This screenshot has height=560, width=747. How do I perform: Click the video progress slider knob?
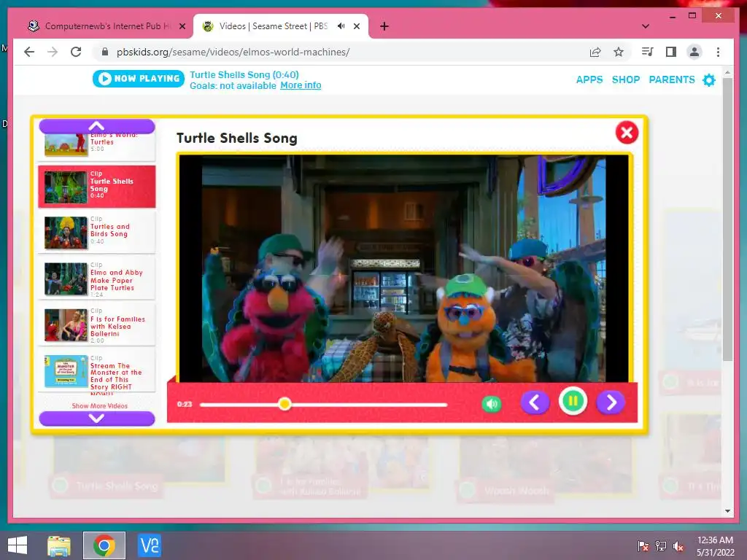[x=285, y=404]
